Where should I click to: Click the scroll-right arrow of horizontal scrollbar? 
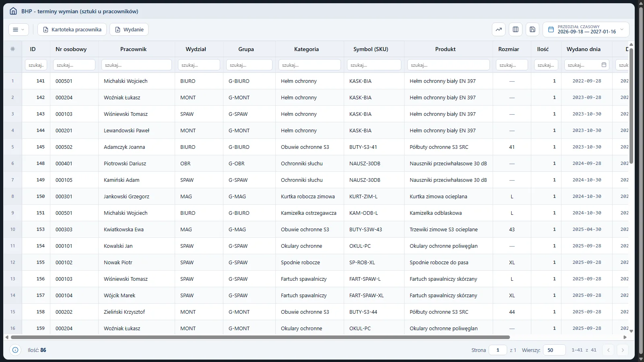(625, 337)
